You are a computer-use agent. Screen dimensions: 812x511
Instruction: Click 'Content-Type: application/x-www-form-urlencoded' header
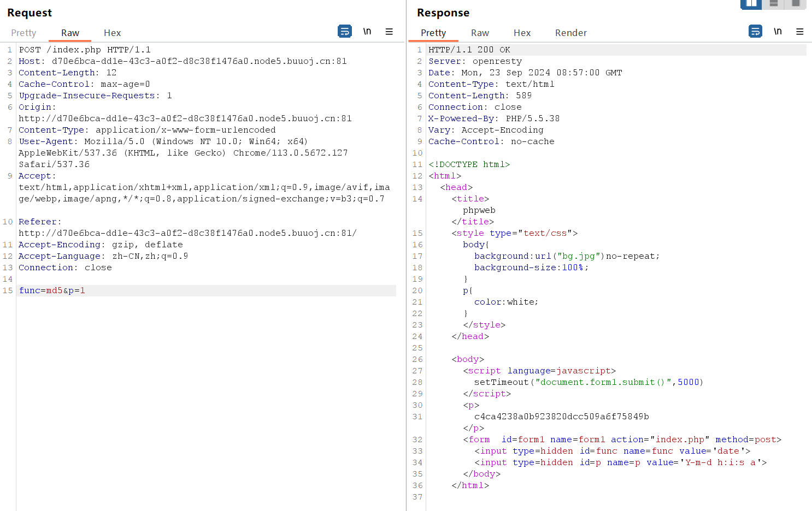point(148,130)
